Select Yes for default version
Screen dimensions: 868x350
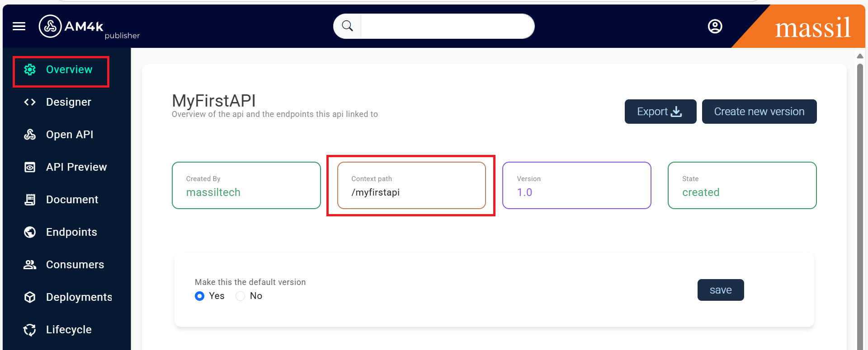[199, 296]
